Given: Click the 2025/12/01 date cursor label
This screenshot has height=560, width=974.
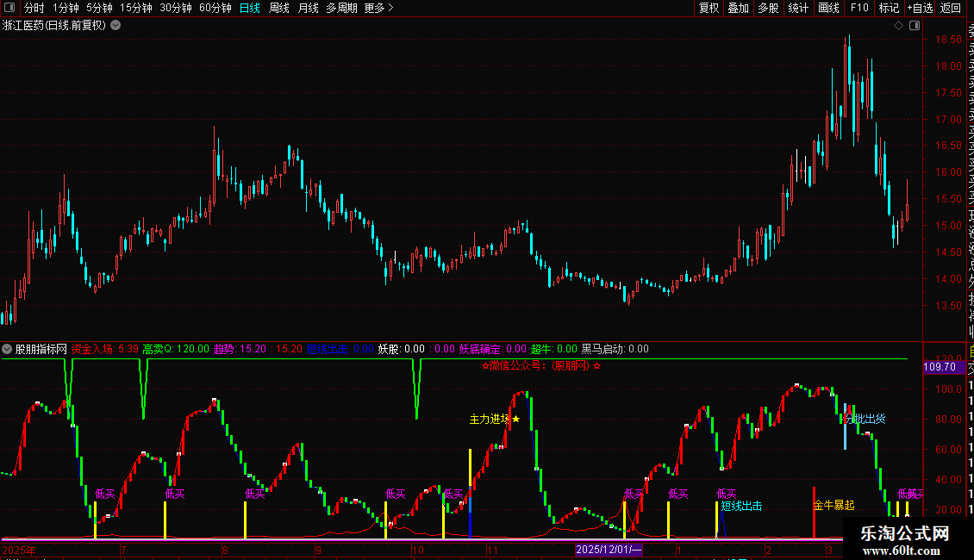Looking at the screenshot, I should click(x=609, y=550).
